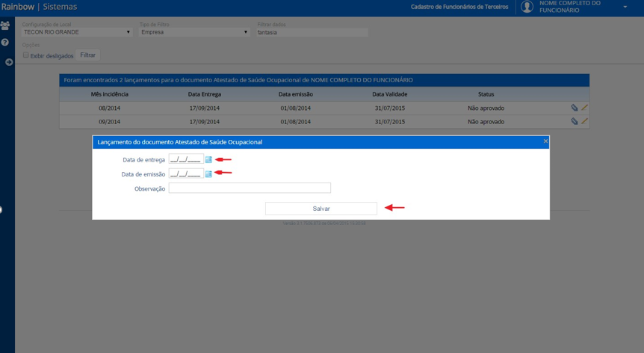
Task: Click Data emissão column header
Action: point(296,94)
